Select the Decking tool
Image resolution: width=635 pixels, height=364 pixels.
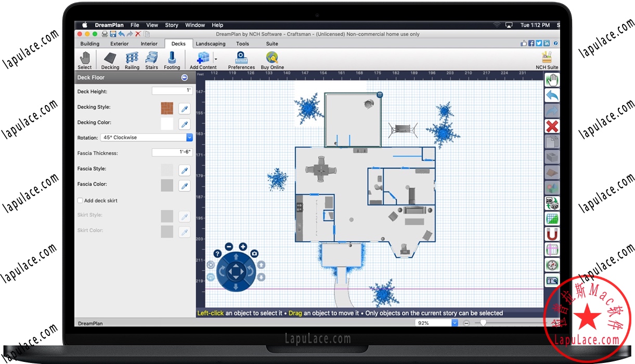[x=110, y=60]
